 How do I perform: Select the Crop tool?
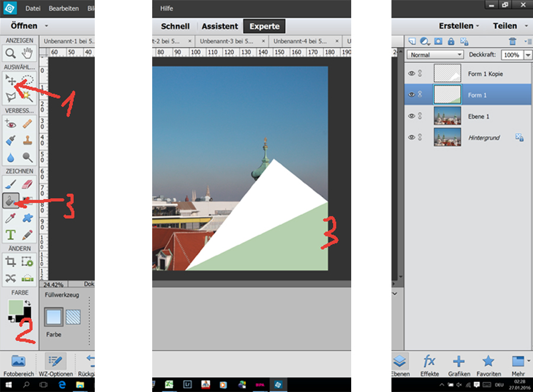coord(11,262)
